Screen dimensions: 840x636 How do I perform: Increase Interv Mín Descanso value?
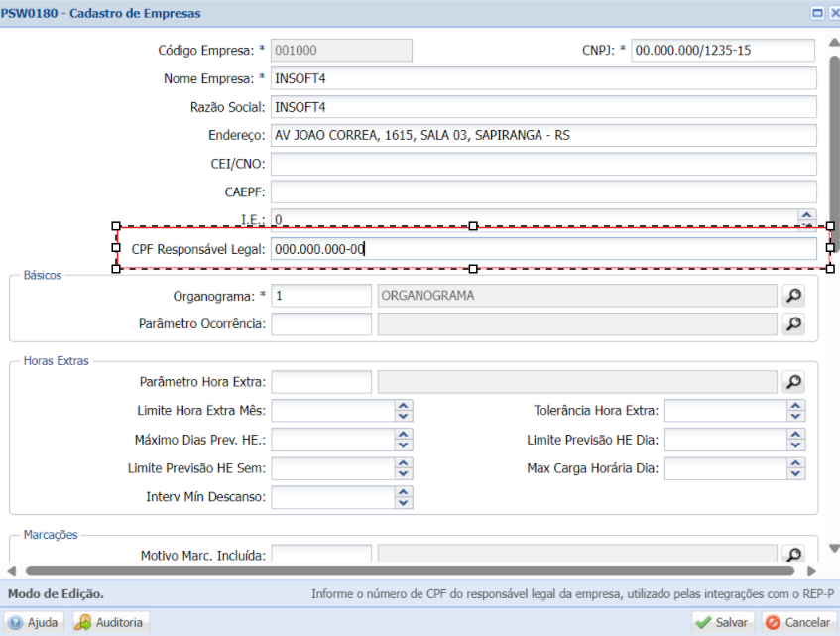[404, 491]
